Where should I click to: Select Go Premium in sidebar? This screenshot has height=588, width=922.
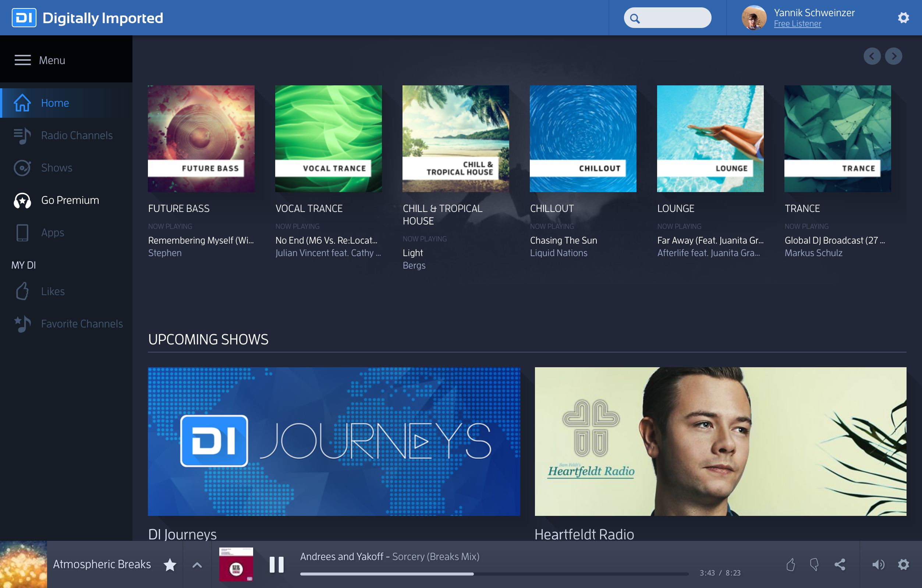(70, 200)
